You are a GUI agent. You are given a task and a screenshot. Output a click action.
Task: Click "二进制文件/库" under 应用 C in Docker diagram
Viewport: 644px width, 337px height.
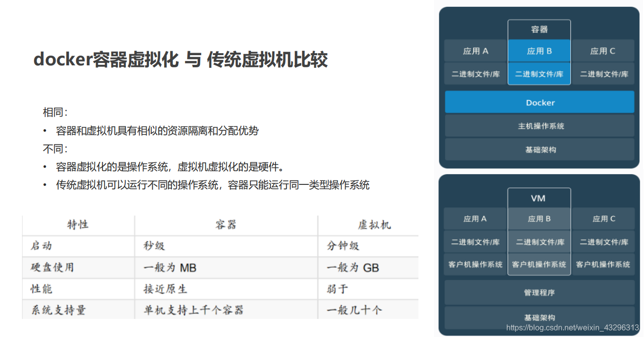(x=602, y=74)
